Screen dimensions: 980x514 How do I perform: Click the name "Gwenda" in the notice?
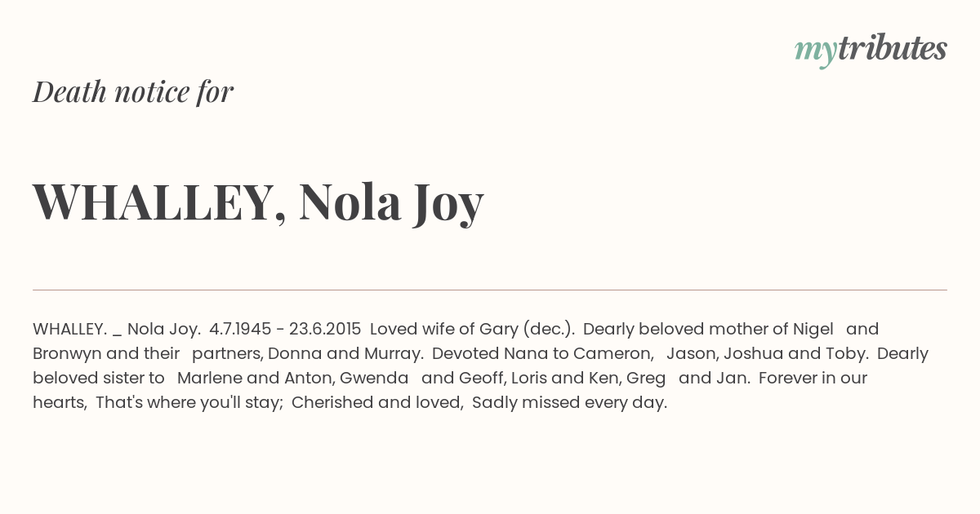point(374,378)
